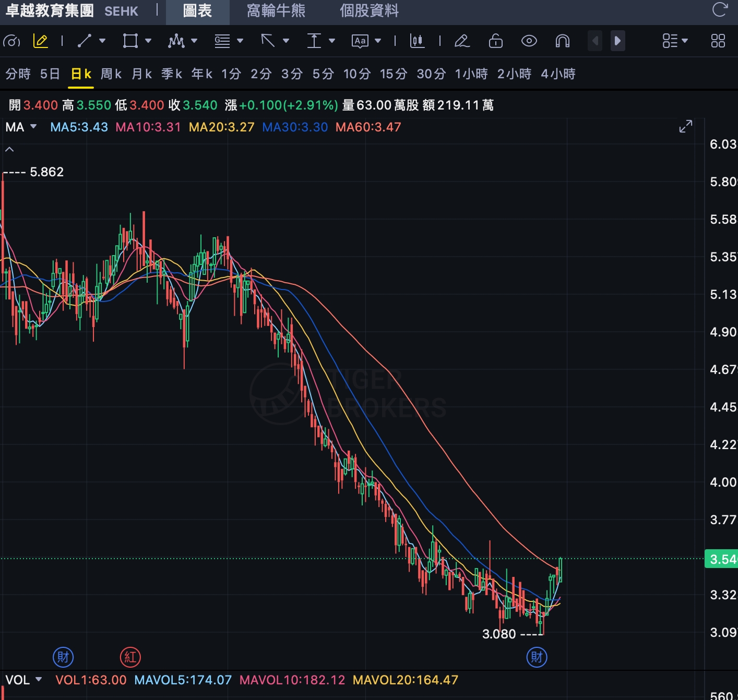Enable the magnet snap tool
This screenshot has height=700, width=738.
pyautogui.click(x=562, y=41)
